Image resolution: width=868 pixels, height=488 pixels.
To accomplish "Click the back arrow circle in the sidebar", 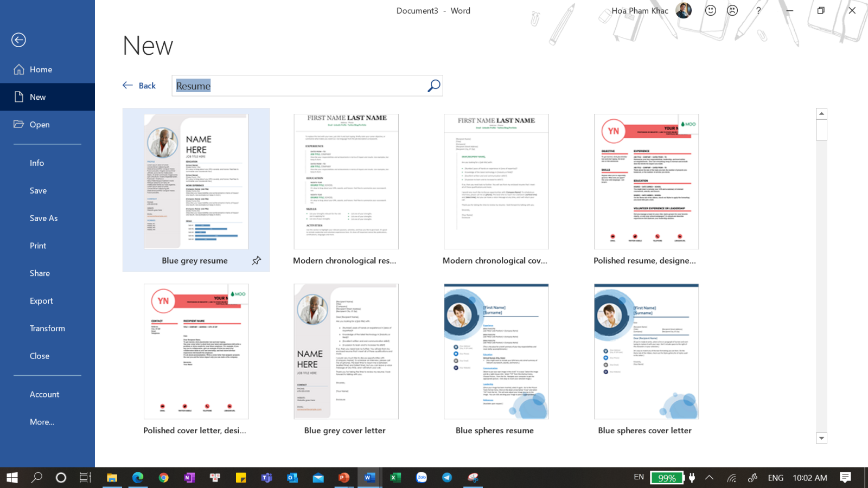I will [x=18, y=40].
